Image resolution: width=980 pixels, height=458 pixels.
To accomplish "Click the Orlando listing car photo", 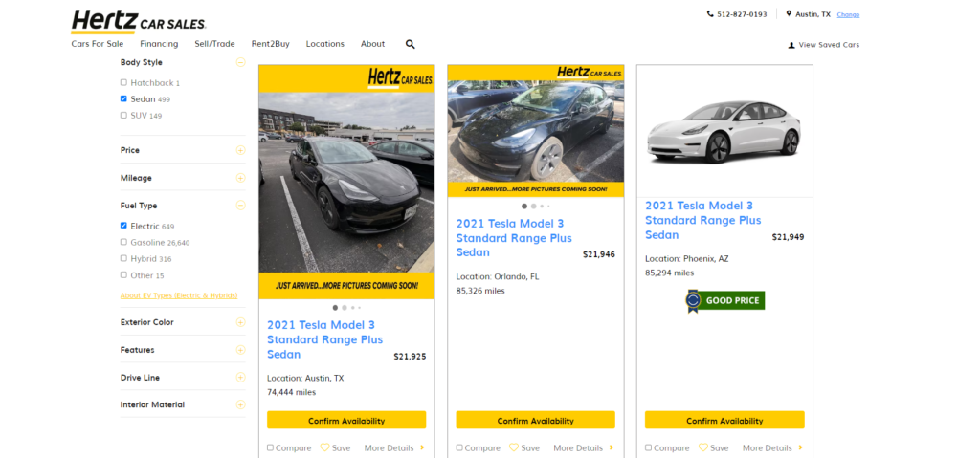I will coord(536,130).
